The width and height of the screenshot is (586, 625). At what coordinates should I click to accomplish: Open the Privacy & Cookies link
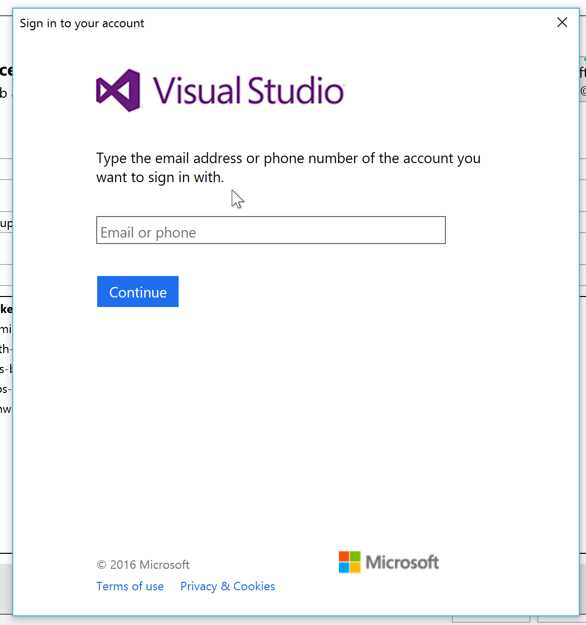point(227,586)
